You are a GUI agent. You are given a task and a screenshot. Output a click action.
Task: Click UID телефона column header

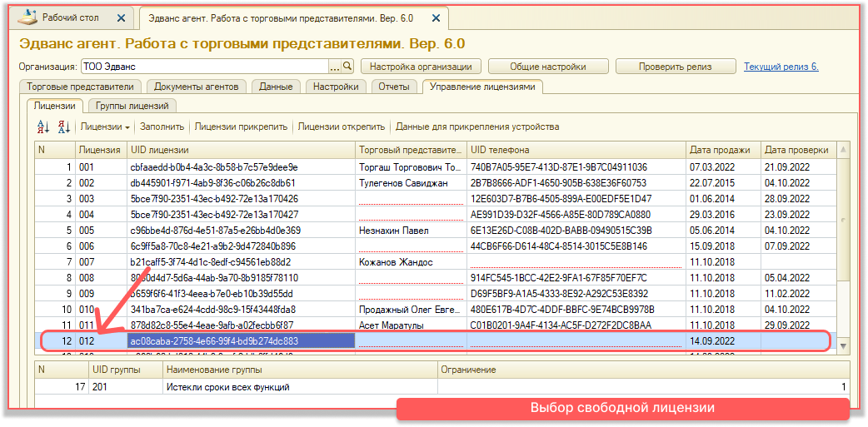click(576, 150)
